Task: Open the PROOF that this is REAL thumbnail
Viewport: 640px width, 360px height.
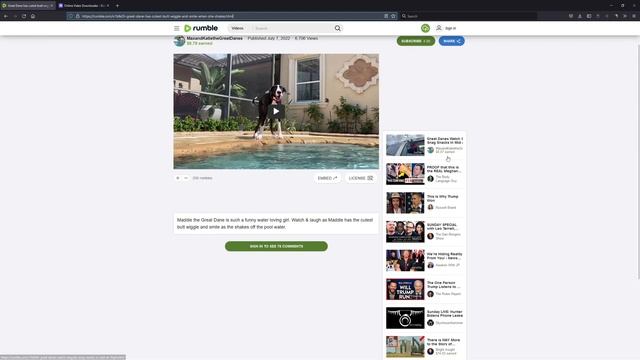Action: pyautogui.click(x=405, y=174)
